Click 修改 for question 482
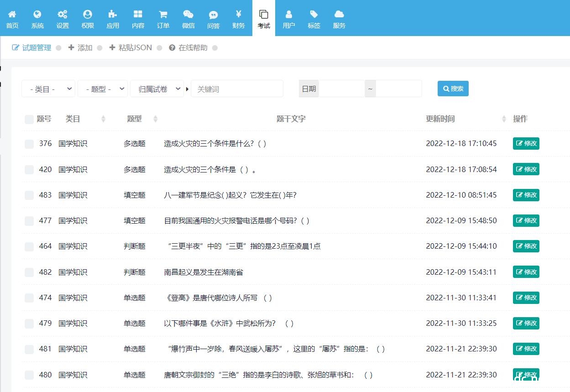This screenshot has height=392, width=570. click(x=526, y=272)
